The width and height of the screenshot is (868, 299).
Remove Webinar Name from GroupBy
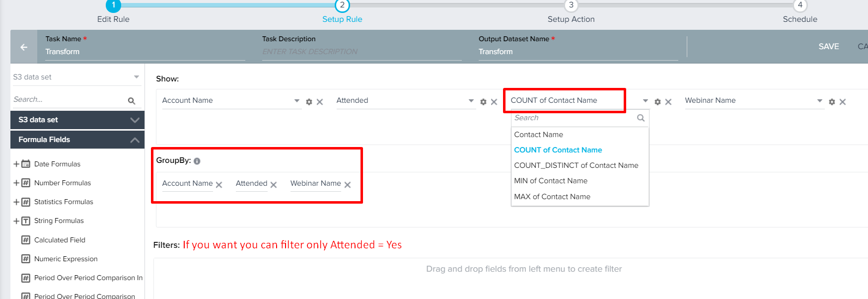pos(348,185)
